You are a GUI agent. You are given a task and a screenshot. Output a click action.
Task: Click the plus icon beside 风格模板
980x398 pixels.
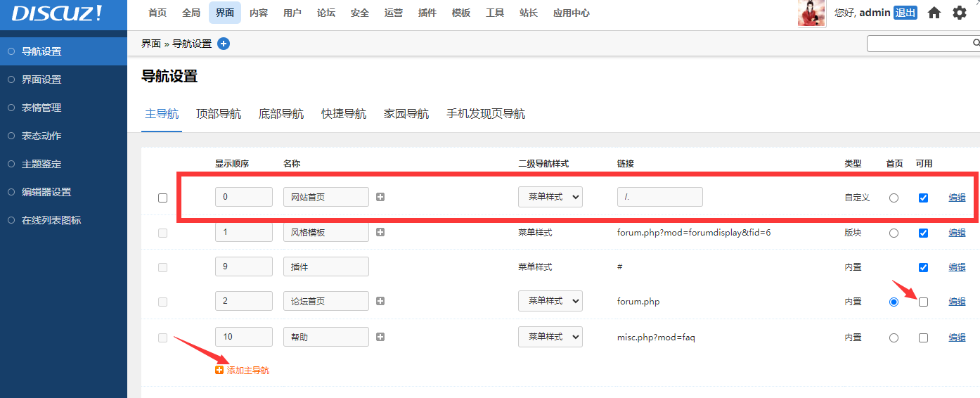click(x=380, y=232)
